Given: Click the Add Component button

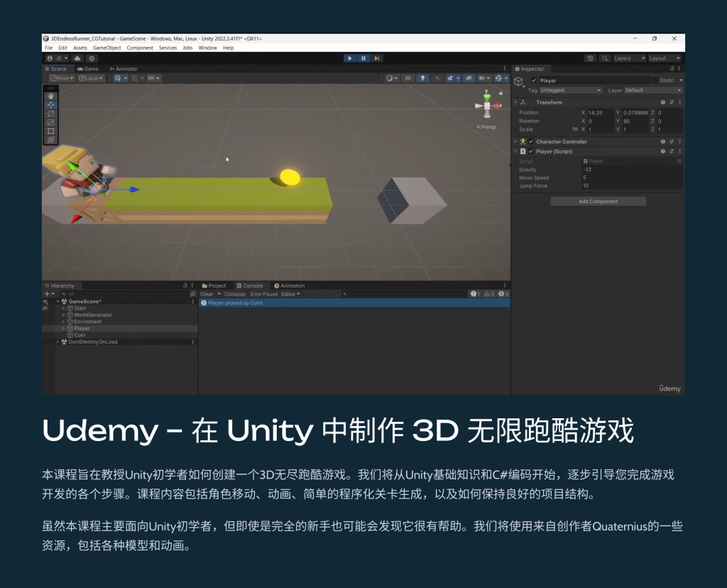Looking at the screenshot, I should click(598, 201).
